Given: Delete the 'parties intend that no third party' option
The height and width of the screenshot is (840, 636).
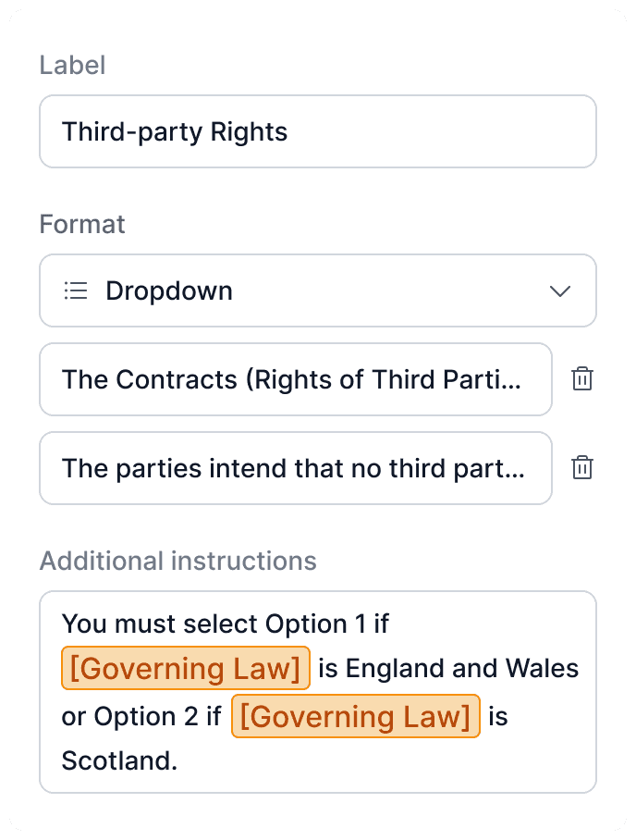Looking at the screenshot, I should (x=581, y=468).
